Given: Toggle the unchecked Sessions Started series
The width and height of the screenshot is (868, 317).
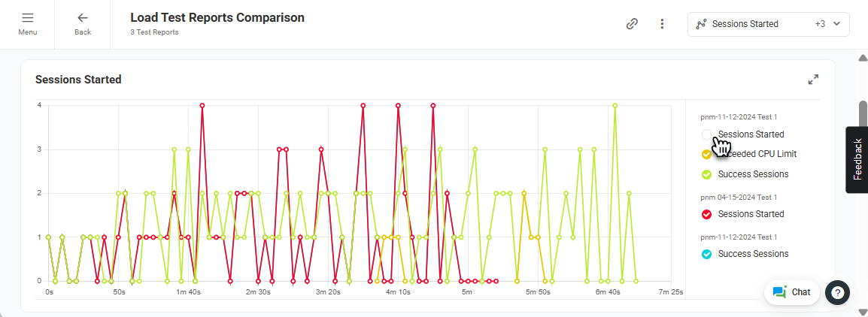Looking at the screenshot, I should coord(706,134).
